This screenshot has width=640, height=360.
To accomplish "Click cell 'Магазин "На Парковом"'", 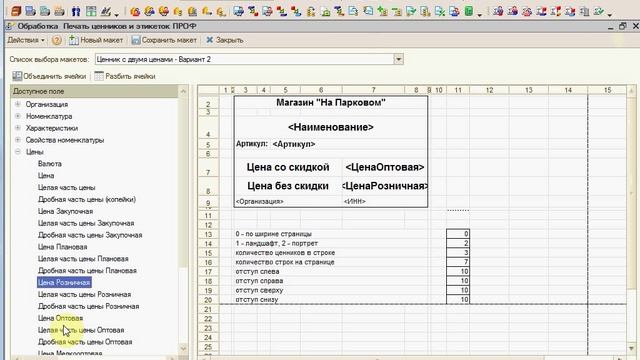I will click(331, 102).
